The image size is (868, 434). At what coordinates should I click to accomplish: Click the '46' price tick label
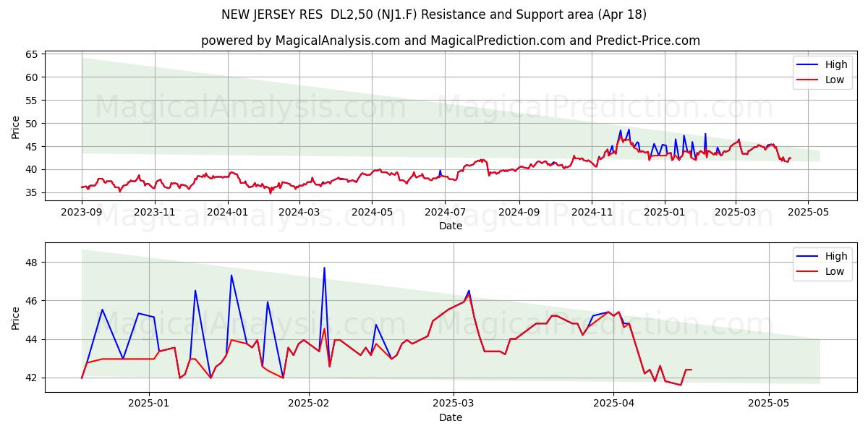[33, 301]
